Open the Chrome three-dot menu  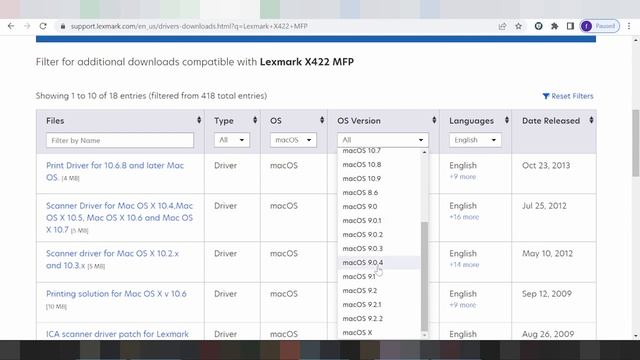pos(629,26)
